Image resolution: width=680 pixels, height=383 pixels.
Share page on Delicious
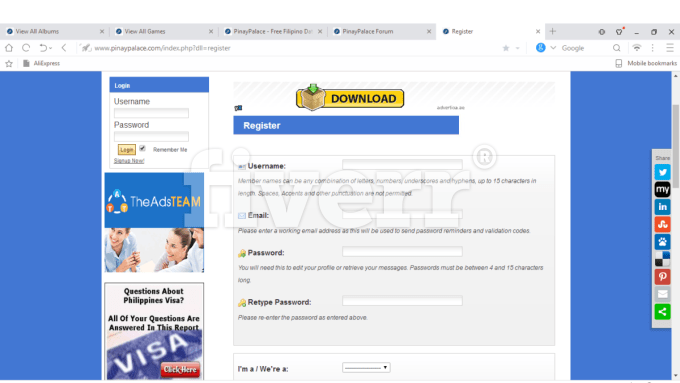[x=662, y=259]
